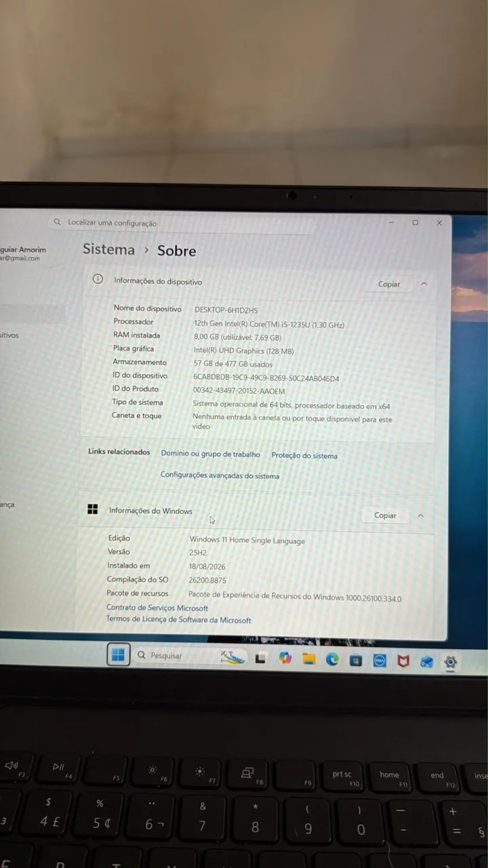This screenshot has width=488, height=868.
Task: Click the Settings gear in the taskbar
Action: [450, 662]
